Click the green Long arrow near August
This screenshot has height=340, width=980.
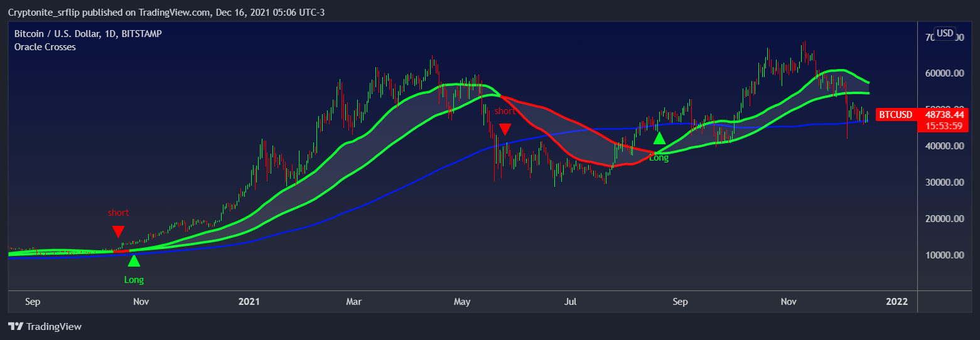point(659,138)
